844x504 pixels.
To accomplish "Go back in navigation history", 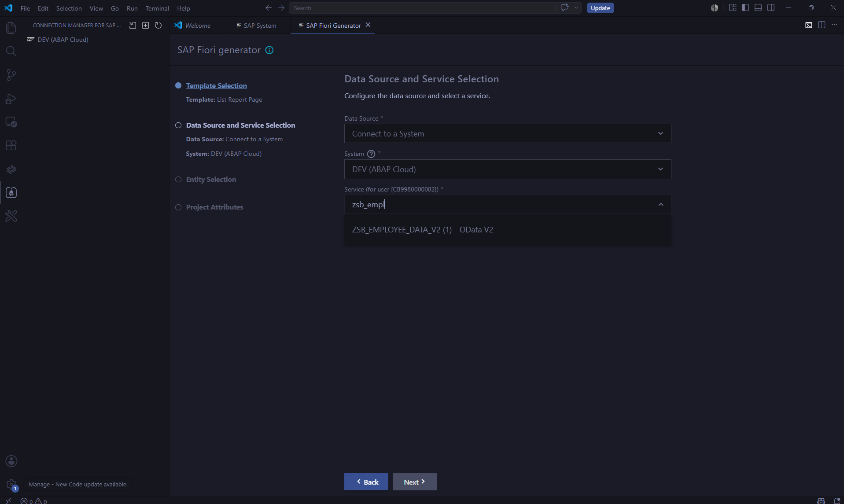I will tap(269, 8).
